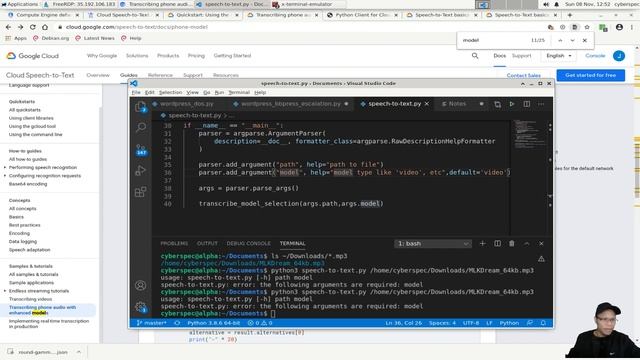Screen dimensions: 640x360
Task: Close the speech-to-text.py tab
Action: tap(427, 104)
